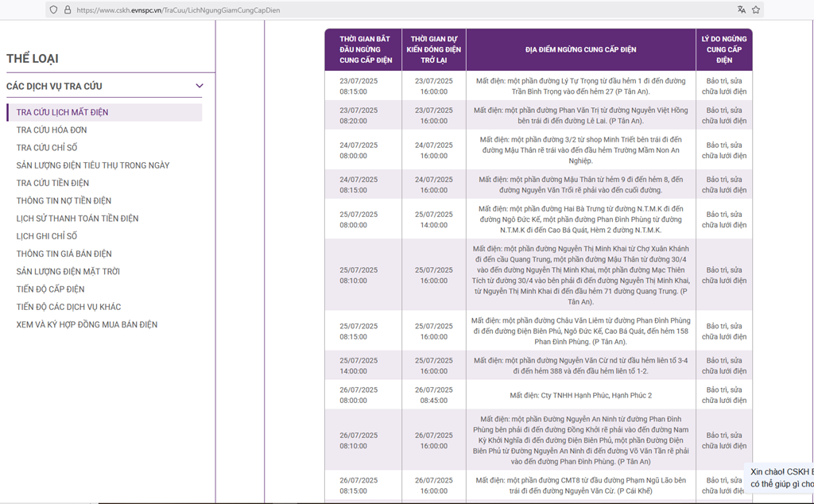Viewport: 814px width, 504px height.
Task: Open TIẾN ĐỘ CẤP ĐIỆN link
Action: [50, 289]
